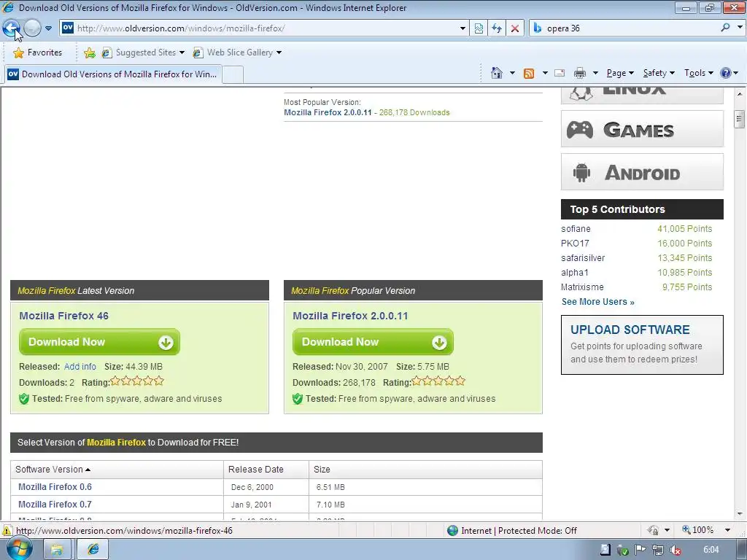
Task: Open the search provider dropdown arrow
Action: pos(740,28)
